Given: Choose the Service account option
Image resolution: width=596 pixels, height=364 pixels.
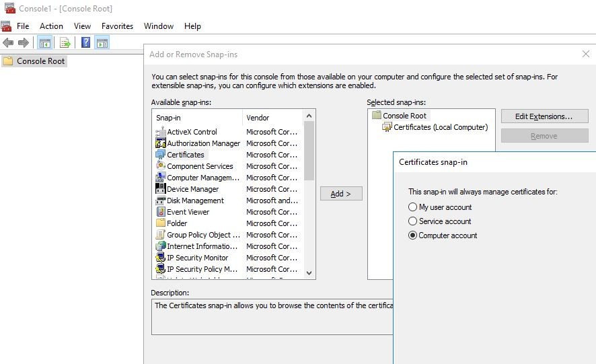Looking at the screenshot, I should click(413, 221).
